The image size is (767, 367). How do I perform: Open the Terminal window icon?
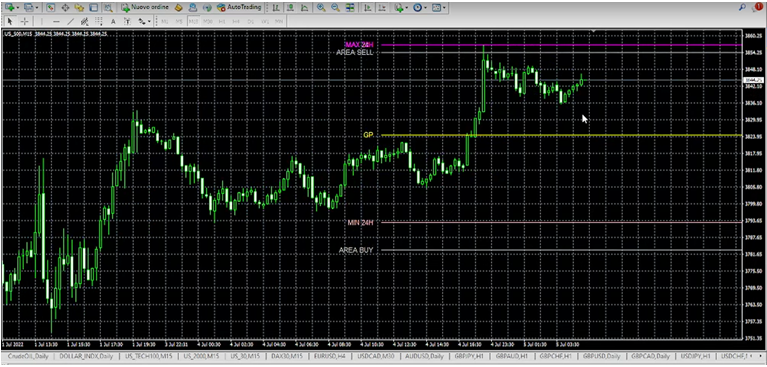coord(93,8)
